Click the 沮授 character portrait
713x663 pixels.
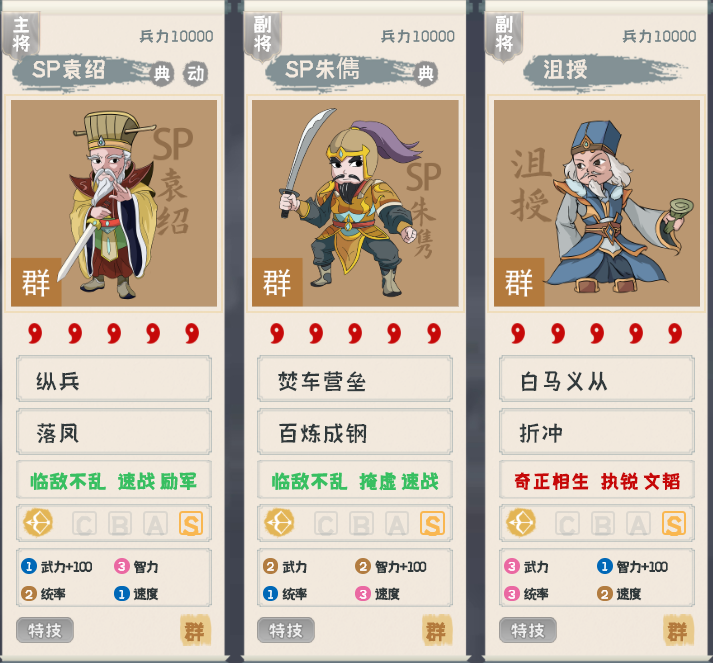pos(597,203)
